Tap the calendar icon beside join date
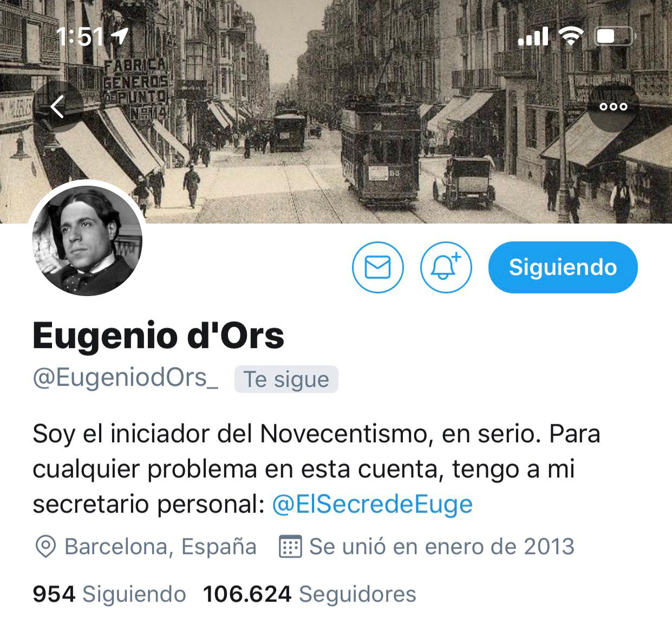Viewport: 672px width, 629px height. tap(290, 547)
